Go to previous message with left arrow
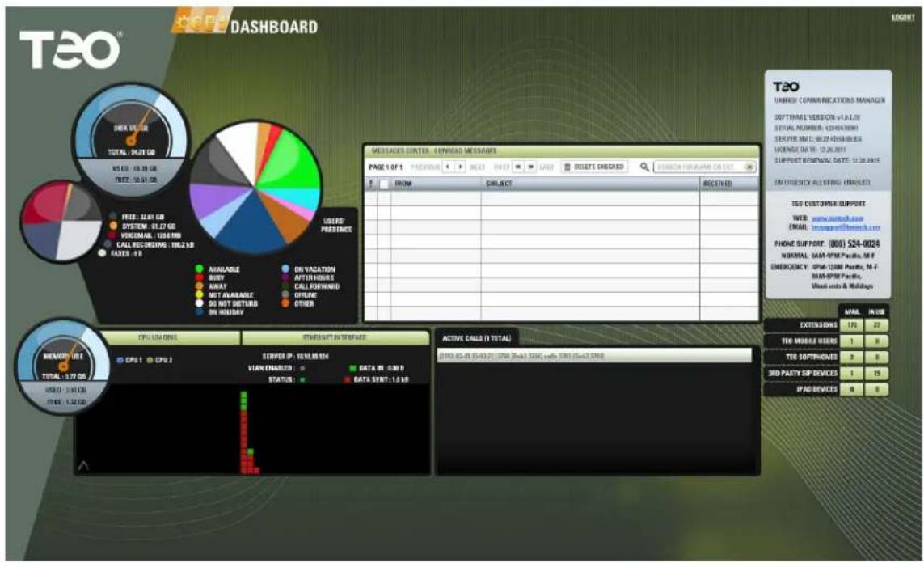 pos(448,167)
